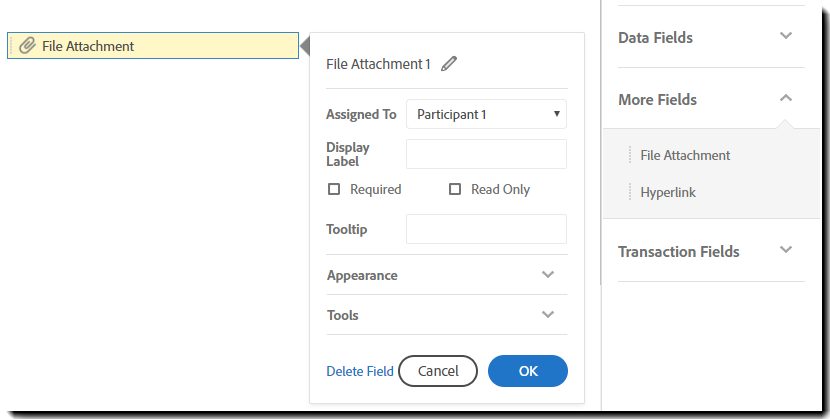Enable the Required checkbox
The height and width of the screenshot is (419, 830).
334,189
